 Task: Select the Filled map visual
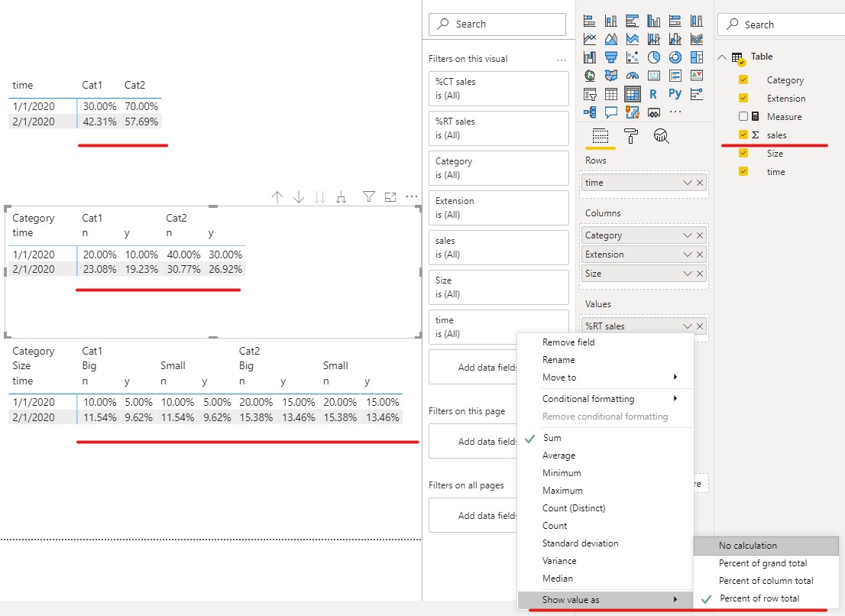tap(611, 76)
